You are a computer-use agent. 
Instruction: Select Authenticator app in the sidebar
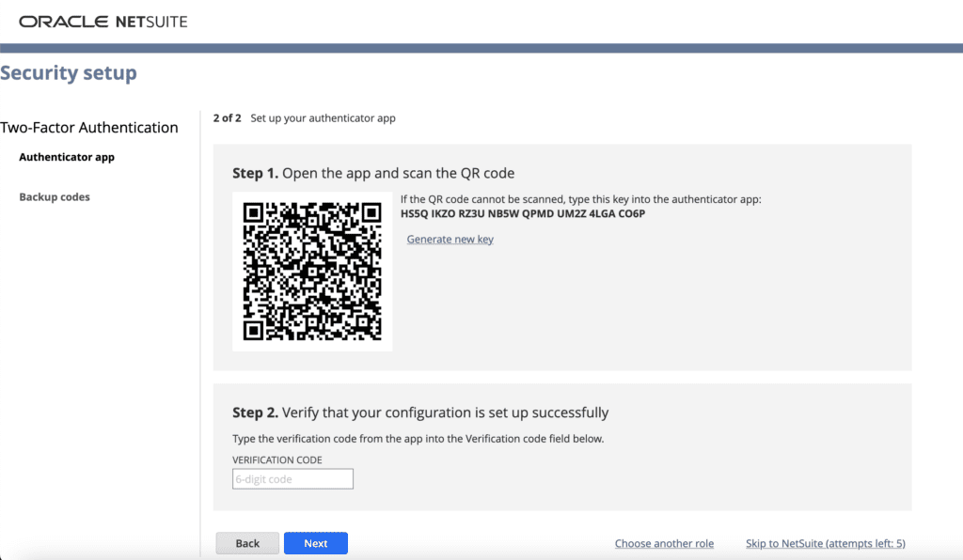tap(66, 157)
